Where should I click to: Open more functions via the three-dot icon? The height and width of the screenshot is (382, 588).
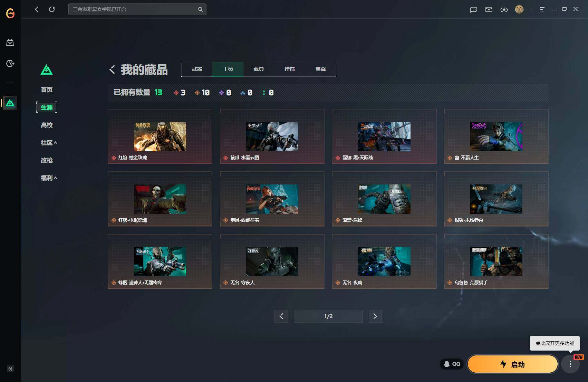click(x=570, y=364)
